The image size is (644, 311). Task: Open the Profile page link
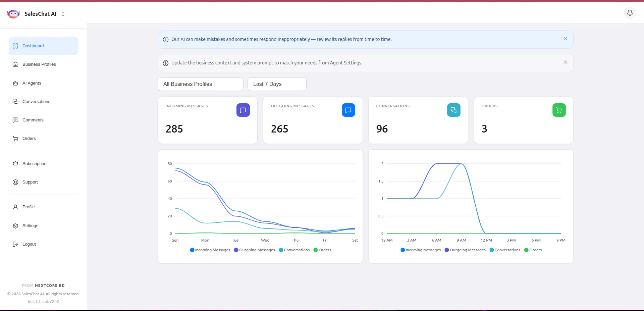click(43, 207)
